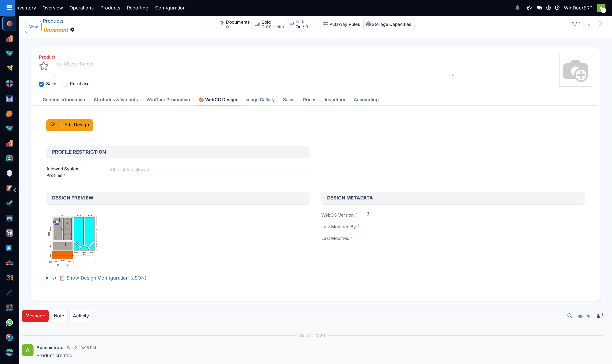The height and width of the screenshot is (364, 612).
Task: Open the clock activities icon in top bar
Action: [557, 8]
